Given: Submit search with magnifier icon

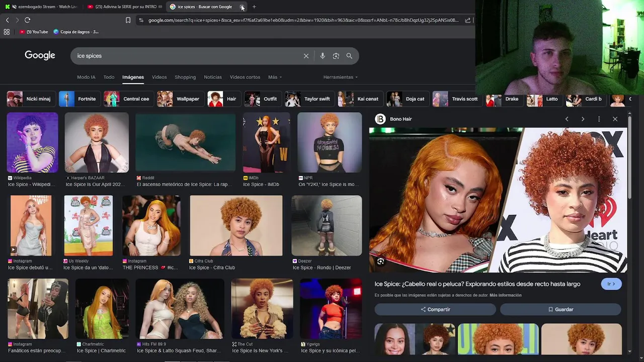Looking at the screenshot, I should tap(349, 56).
